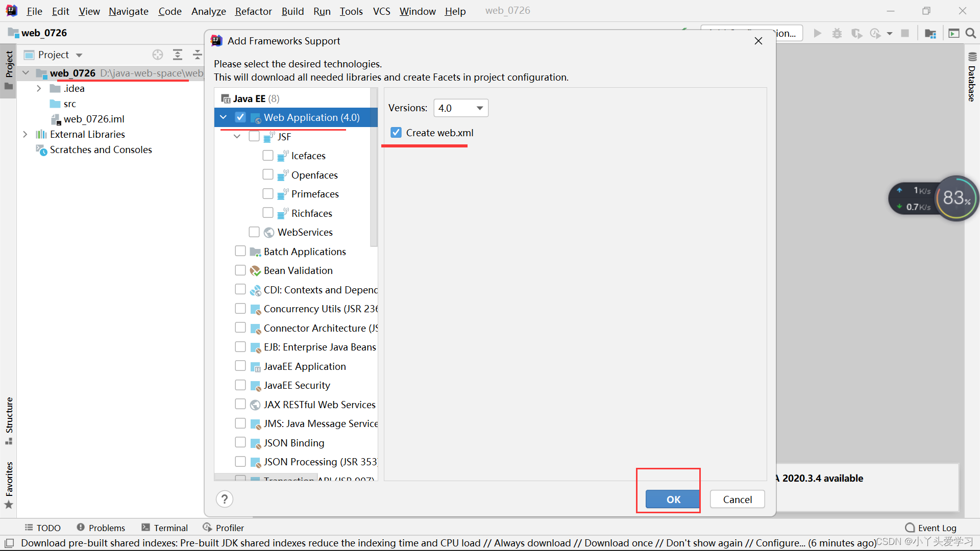Close the Add Frameworks Support dialog
980x551 pixels.
coord(758,41)
